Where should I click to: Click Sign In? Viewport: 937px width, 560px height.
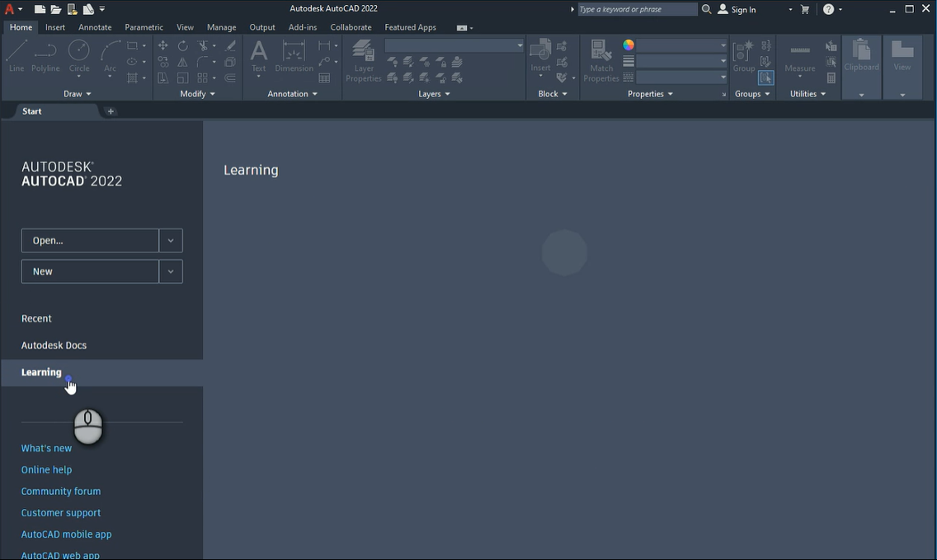point(737,9)
